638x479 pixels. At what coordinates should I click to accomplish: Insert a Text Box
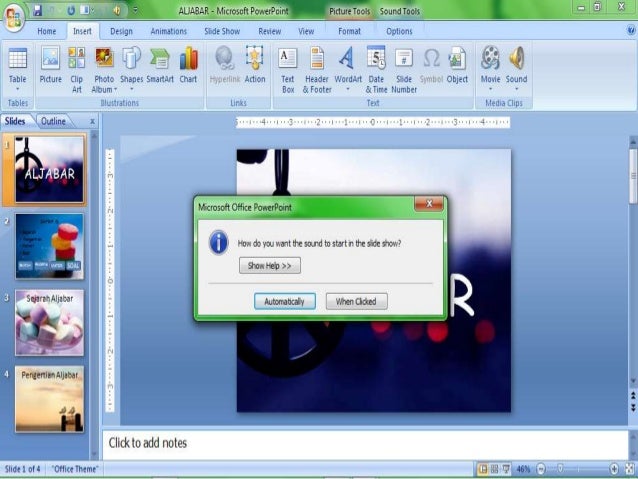pos(288,69)
